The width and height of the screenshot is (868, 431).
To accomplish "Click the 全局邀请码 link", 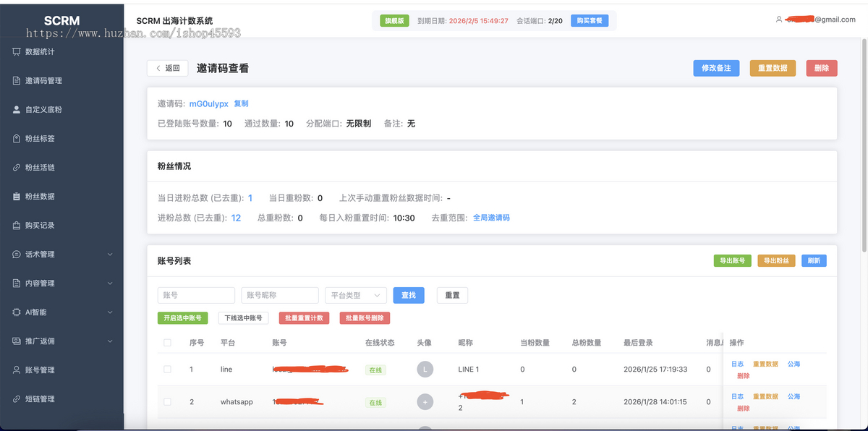I will pyautogui.click(x=491, y=218).
